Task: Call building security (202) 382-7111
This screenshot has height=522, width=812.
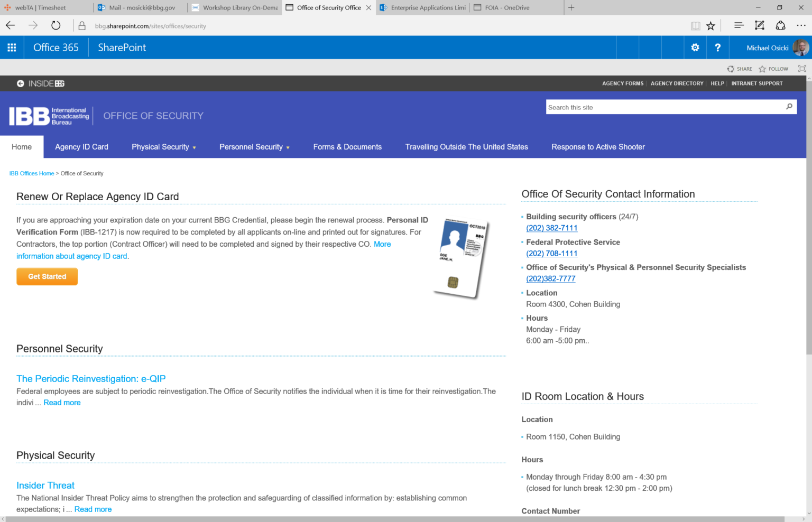Action: 552,228
